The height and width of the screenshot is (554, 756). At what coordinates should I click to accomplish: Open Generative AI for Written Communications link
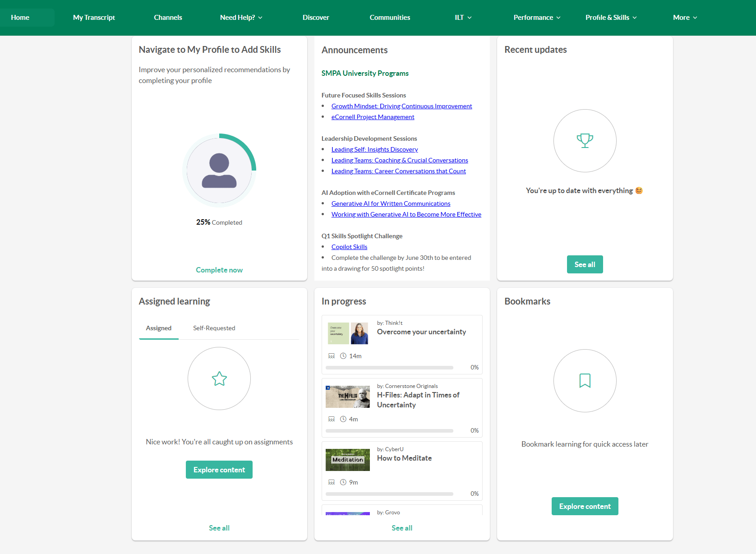(x=391, y=203)
